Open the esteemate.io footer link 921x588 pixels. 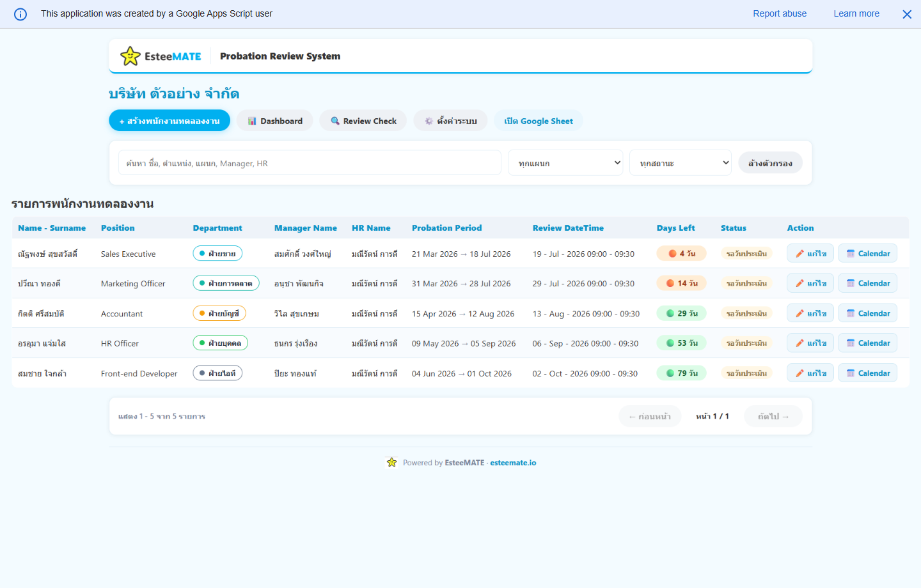pyautogui.click(x=513, y=463)
